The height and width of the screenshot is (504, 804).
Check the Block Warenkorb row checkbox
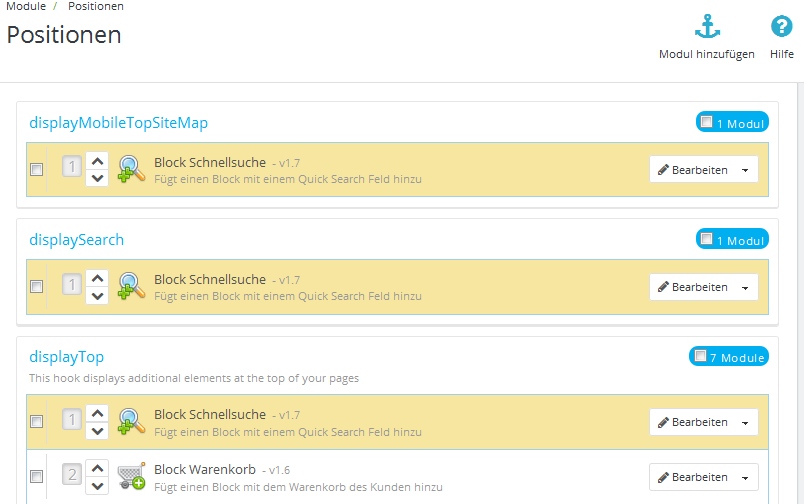point(37,477)
